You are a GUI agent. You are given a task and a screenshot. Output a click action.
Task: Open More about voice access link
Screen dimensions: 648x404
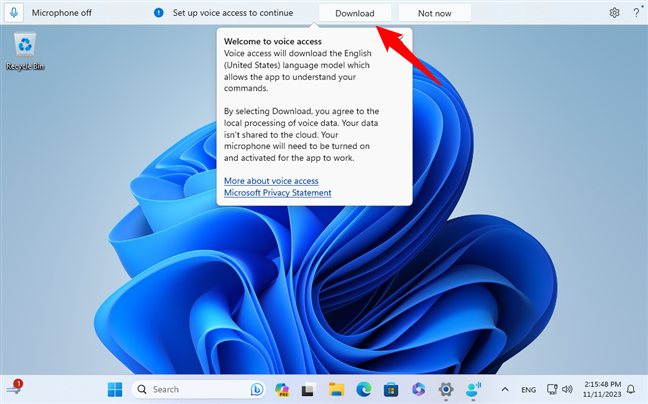pyautogui.click(x=271, y=181)
